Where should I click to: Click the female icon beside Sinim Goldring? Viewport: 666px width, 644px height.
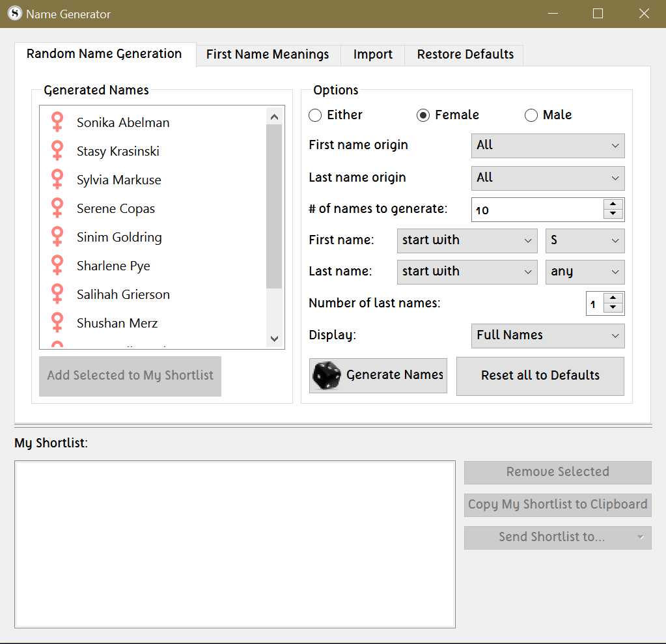tap(57, 236)
